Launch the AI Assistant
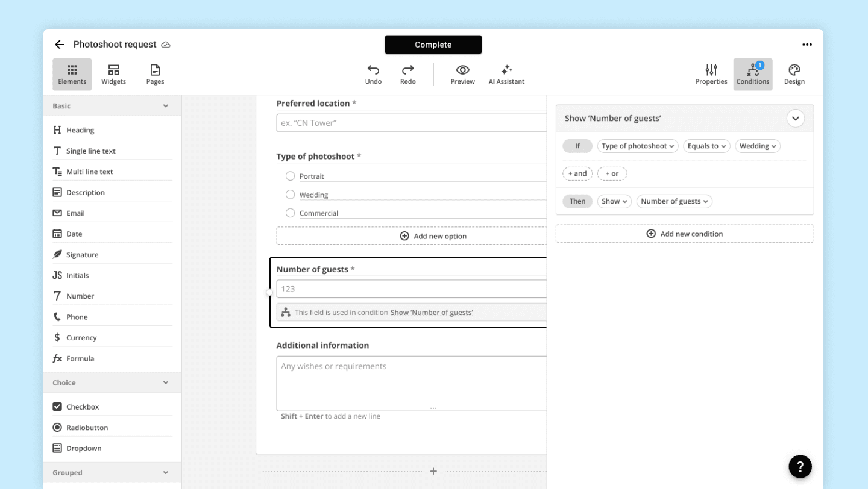 click(506, 75)
